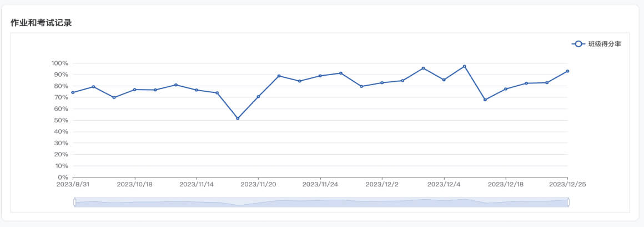Click the middle of the data zoom bar
This screenshot has width=644, height=227.
tap(321, 203)
